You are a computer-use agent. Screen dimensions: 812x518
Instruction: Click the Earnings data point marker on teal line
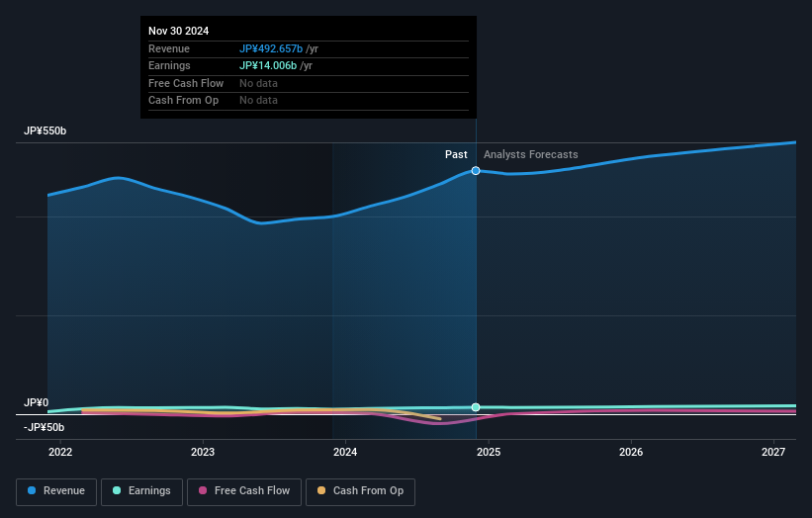pyautogui.click(x=476, y=407)
